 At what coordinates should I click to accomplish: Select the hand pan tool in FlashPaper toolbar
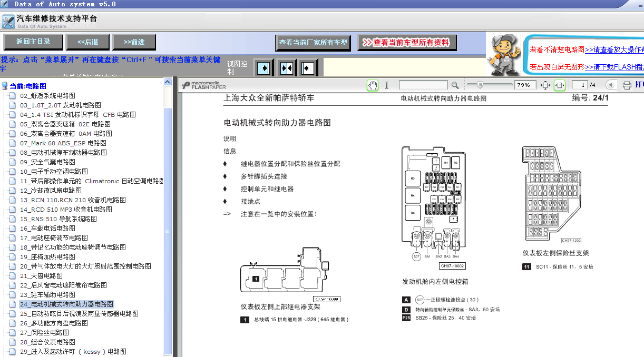click(x=373, y=85)
